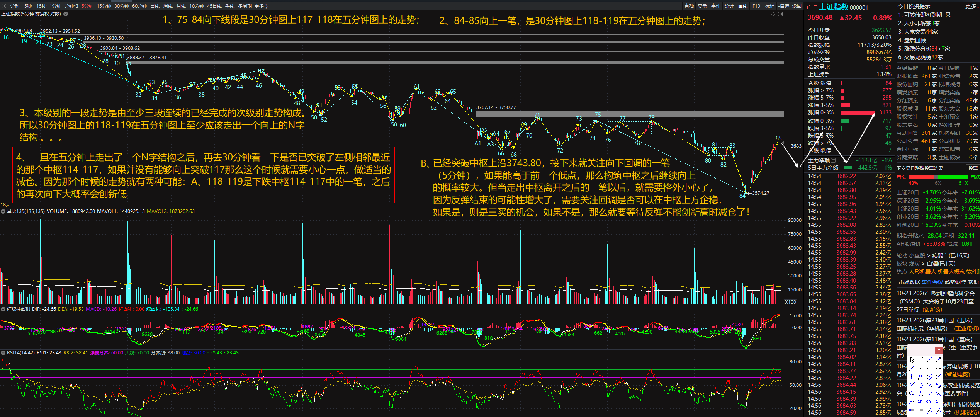
Task: Choose the percent lines drawing tool
Action: pos(912,410)
